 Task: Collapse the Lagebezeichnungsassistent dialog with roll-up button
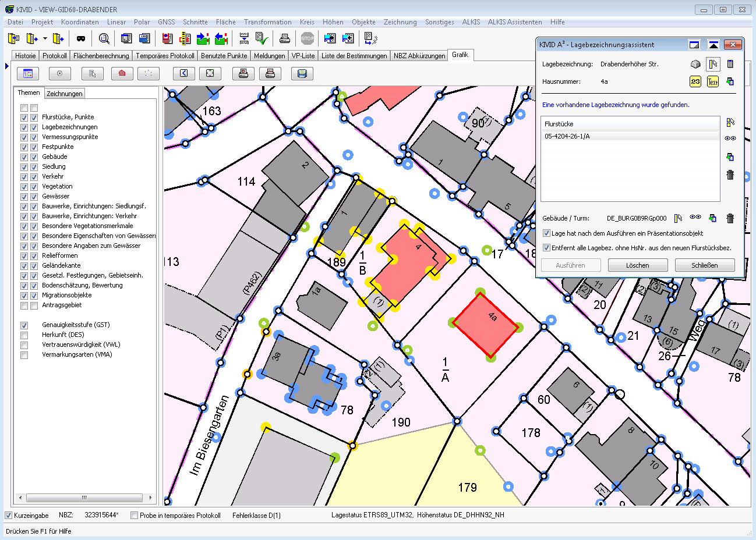coord(713,45)
